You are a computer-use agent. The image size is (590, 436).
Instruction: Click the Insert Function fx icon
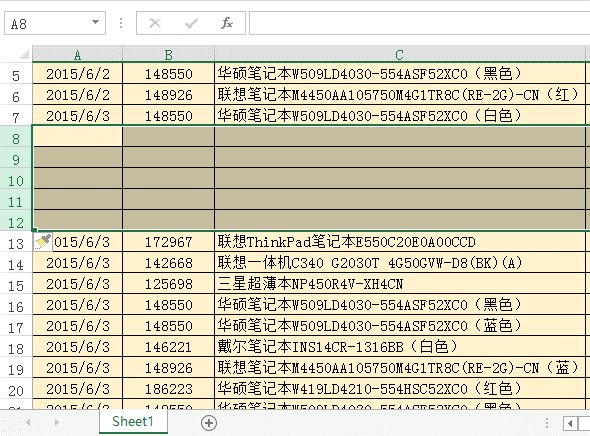pyautogui.click(x=227, y=23)
